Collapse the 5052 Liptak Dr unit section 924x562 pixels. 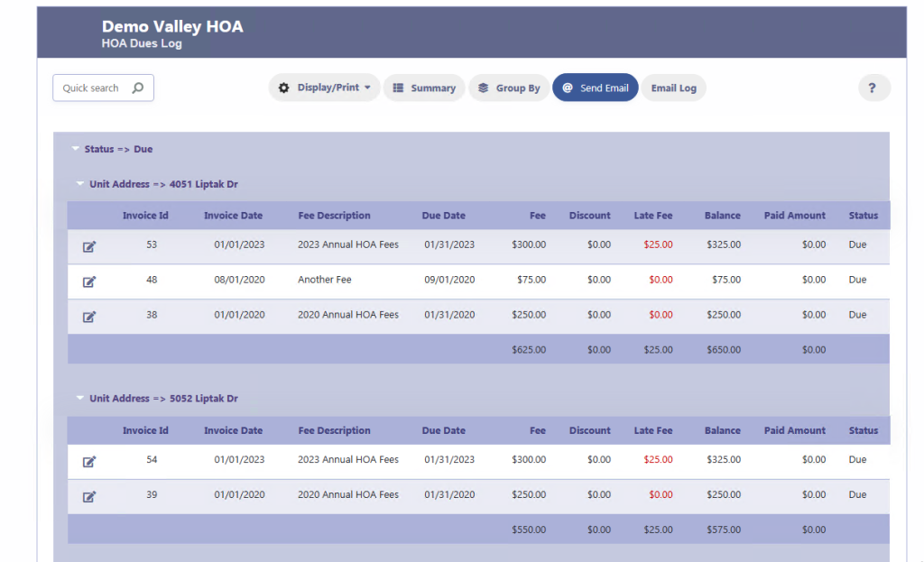click(80, 398)
